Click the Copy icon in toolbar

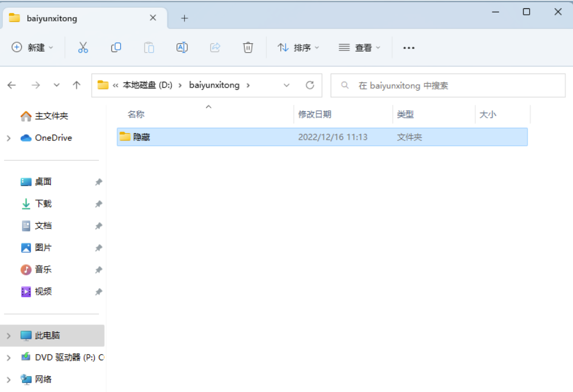coord(116,47)
